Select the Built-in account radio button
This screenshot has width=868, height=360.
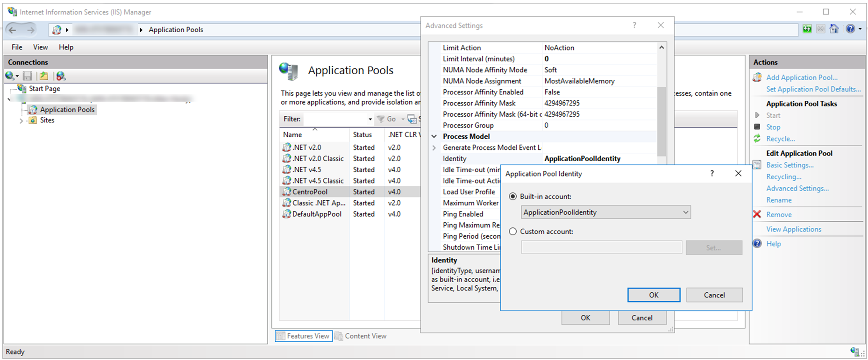pos(513,197)
